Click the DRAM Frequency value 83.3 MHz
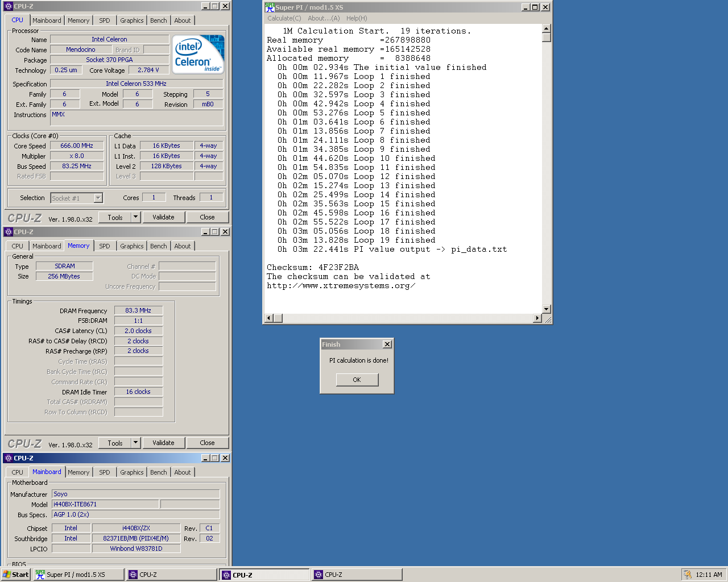Image resolution: width=728 pixels, height=582 pixels. [x=138, y=310]
